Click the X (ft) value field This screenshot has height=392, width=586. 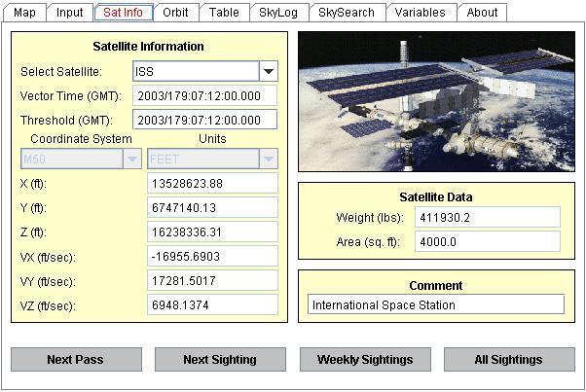(212, 183)
